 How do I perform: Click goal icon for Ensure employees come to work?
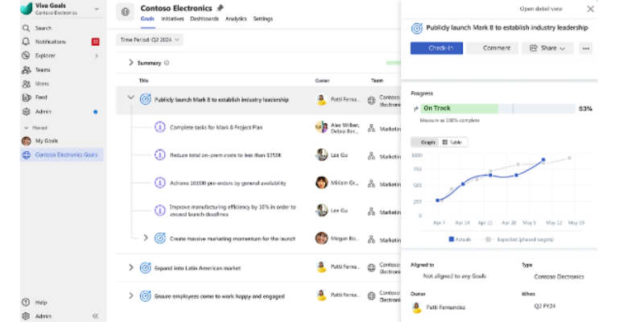(146, 296)
